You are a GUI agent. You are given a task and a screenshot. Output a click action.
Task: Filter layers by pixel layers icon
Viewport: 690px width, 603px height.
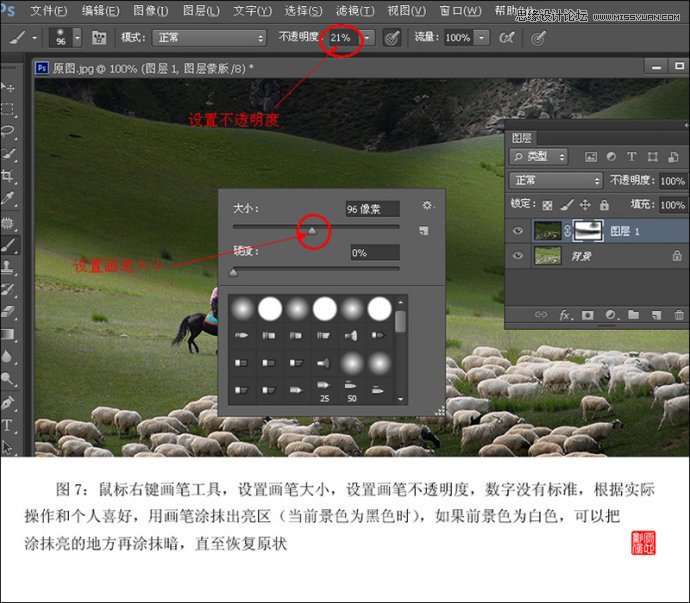click(x=591, y=157)
